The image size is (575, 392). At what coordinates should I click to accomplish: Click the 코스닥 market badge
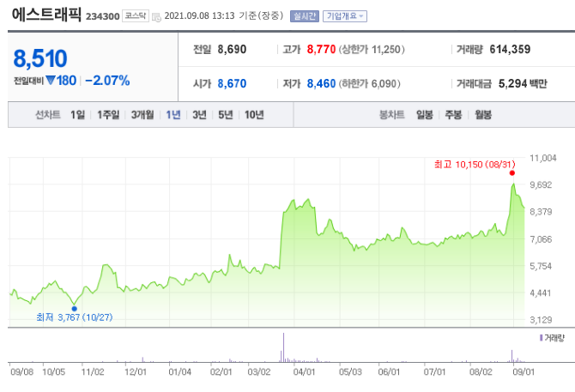(136, 15)
